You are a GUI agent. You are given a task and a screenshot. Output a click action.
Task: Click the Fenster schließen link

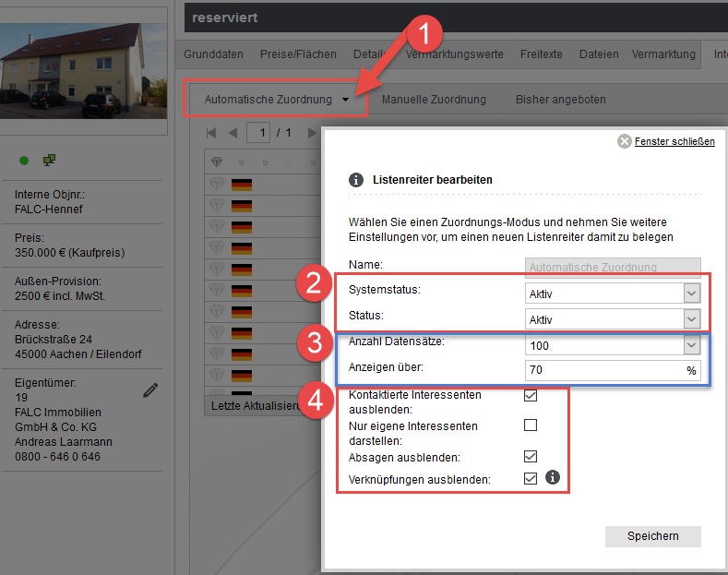tap(674, 141)
